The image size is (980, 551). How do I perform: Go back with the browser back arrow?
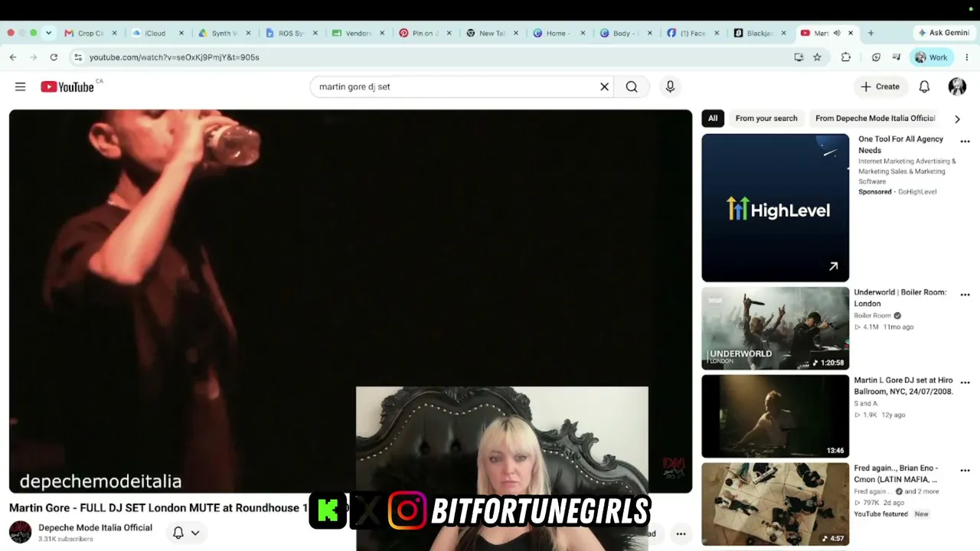[13, 57]
